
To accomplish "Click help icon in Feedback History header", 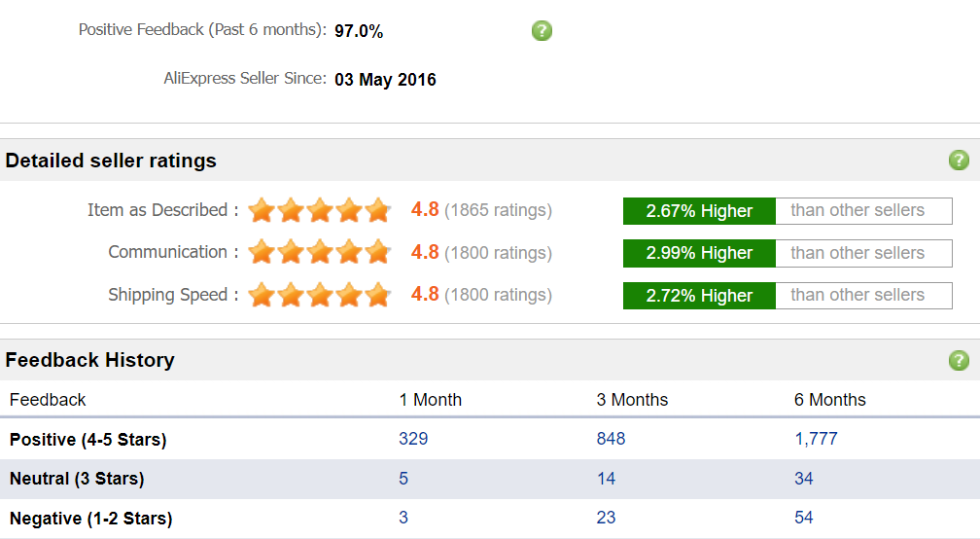I will coord(959,360).
